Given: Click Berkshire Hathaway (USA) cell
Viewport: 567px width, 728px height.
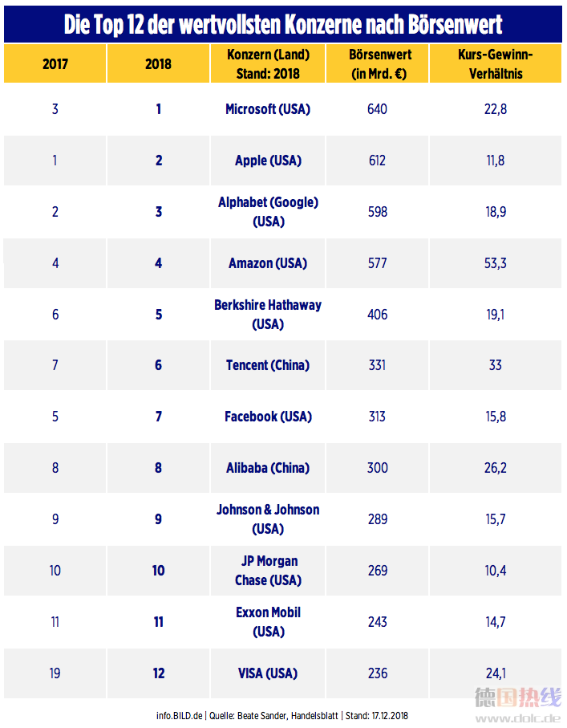Looking at the screenshot, I should pyautogui.click(x=268, y=315).
